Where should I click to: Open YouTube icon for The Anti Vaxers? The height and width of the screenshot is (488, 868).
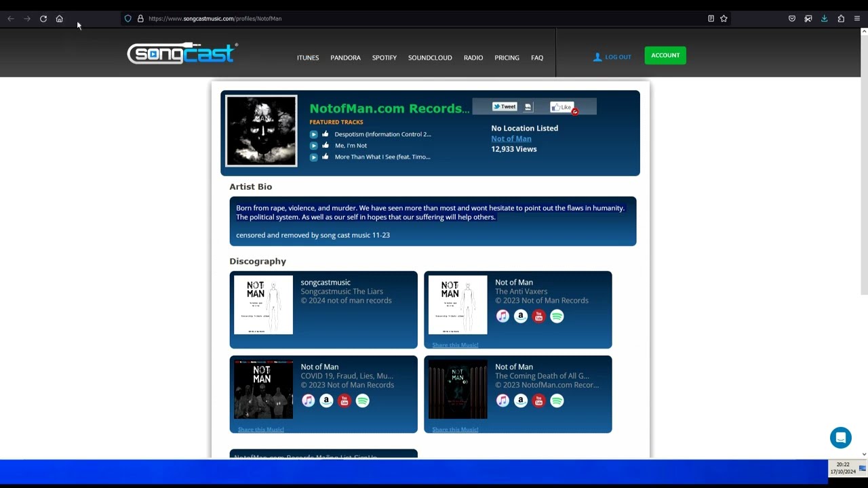(x=538, y=316)
